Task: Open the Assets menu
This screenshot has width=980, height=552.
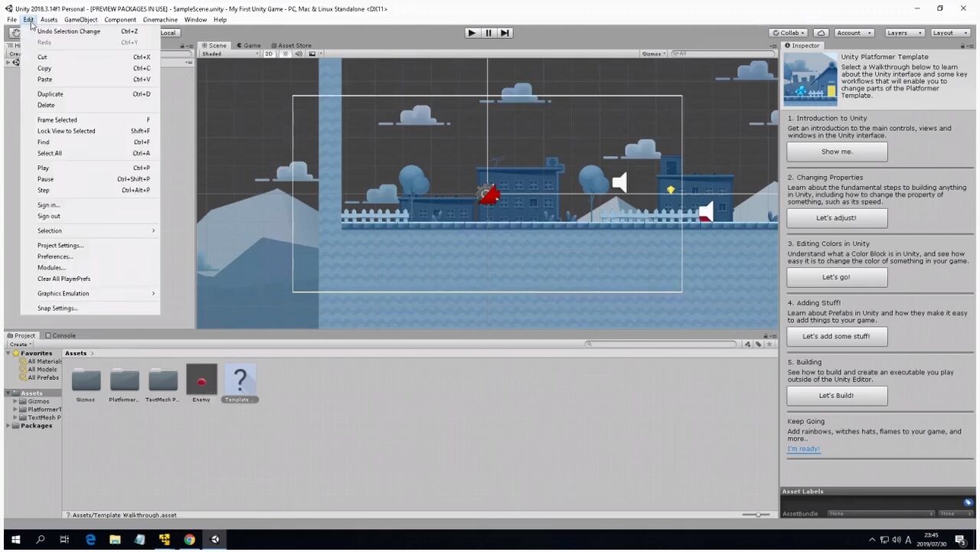Action: 49,19
